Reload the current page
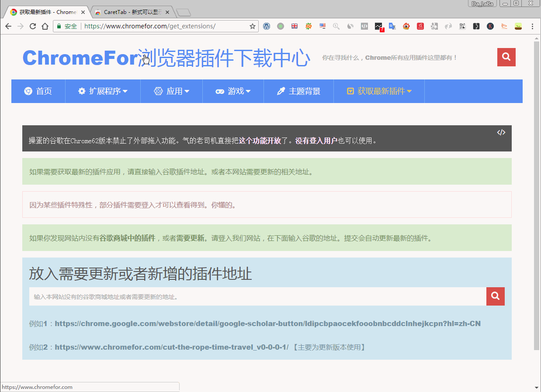This screenshot has height=392, width=541. (32, 26)
